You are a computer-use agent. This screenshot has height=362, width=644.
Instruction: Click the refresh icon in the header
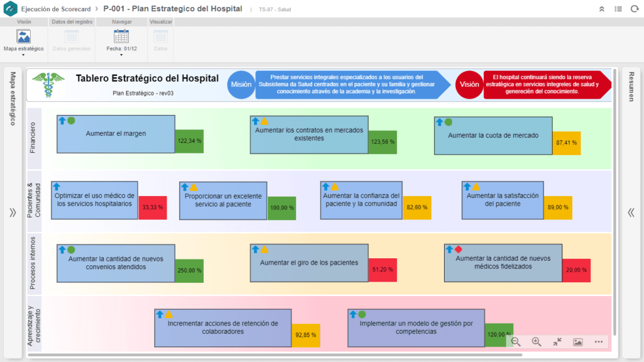[634, 9]
